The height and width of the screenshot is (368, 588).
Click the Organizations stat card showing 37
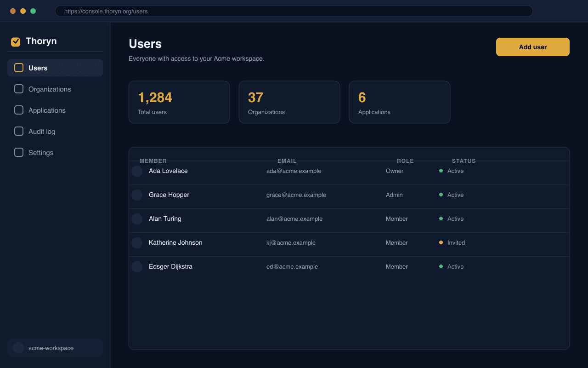[289, 102]
